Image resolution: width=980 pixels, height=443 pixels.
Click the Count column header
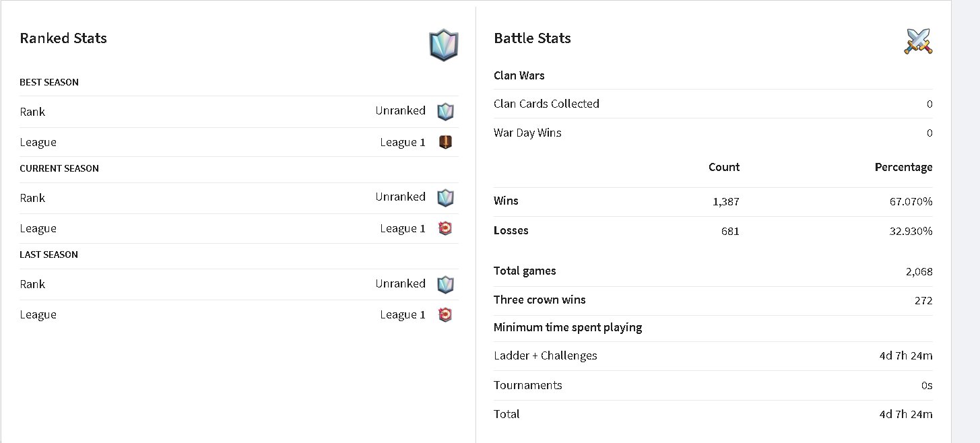(x=724, y=167)
